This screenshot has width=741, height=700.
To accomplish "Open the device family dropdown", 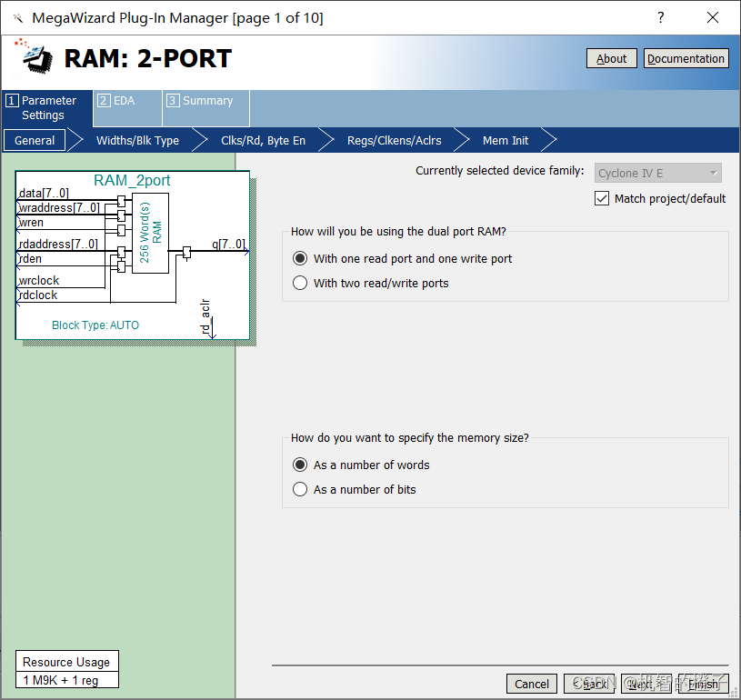I will pyautogui.click(x=658, y=173).
